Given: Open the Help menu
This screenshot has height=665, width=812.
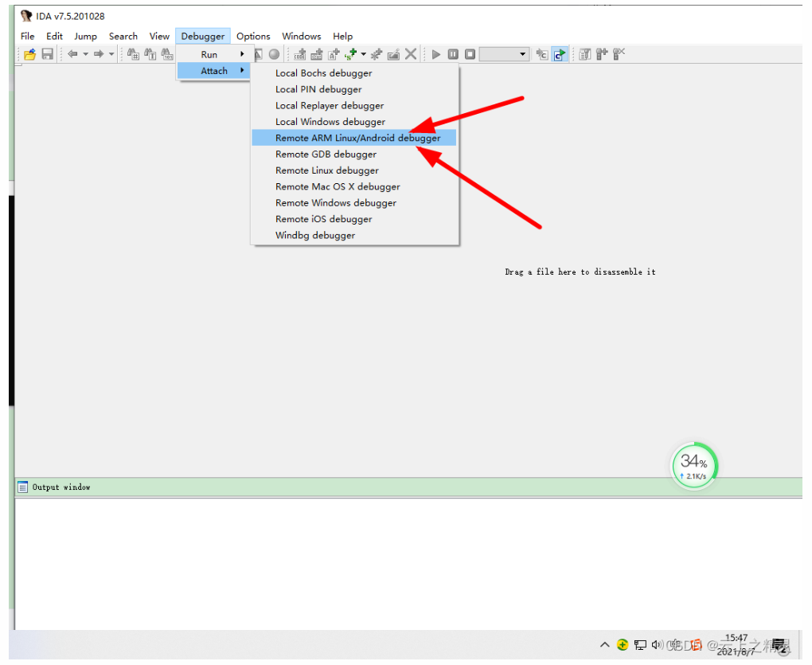Looking at the screenshot, I should click(343, 37).
